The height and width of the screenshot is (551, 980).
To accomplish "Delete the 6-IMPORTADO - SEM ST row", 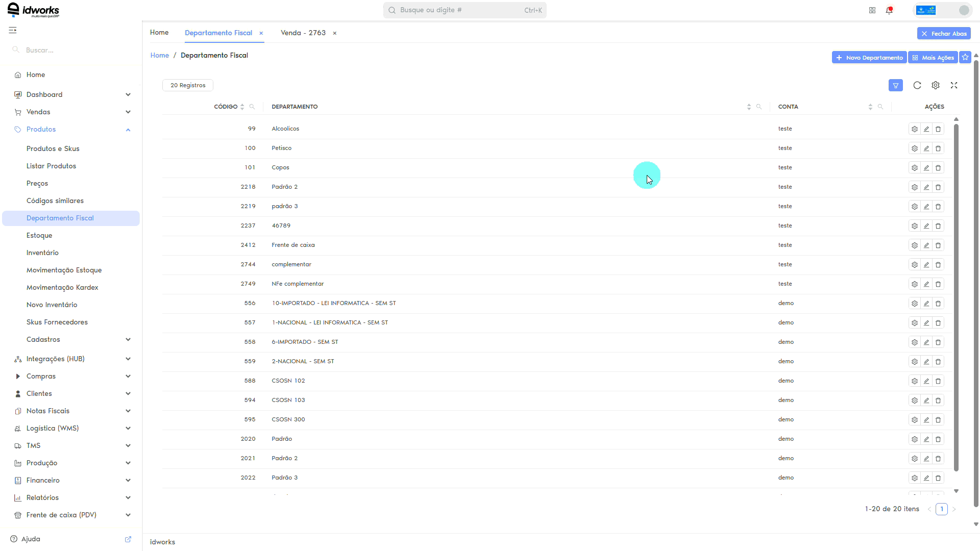I will click(x=938, y=342).
